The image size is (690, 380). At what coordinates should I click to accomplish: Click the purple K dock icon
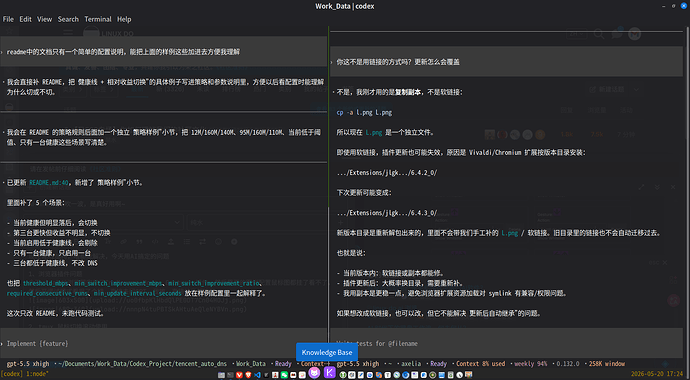click(x=330, y=373)
